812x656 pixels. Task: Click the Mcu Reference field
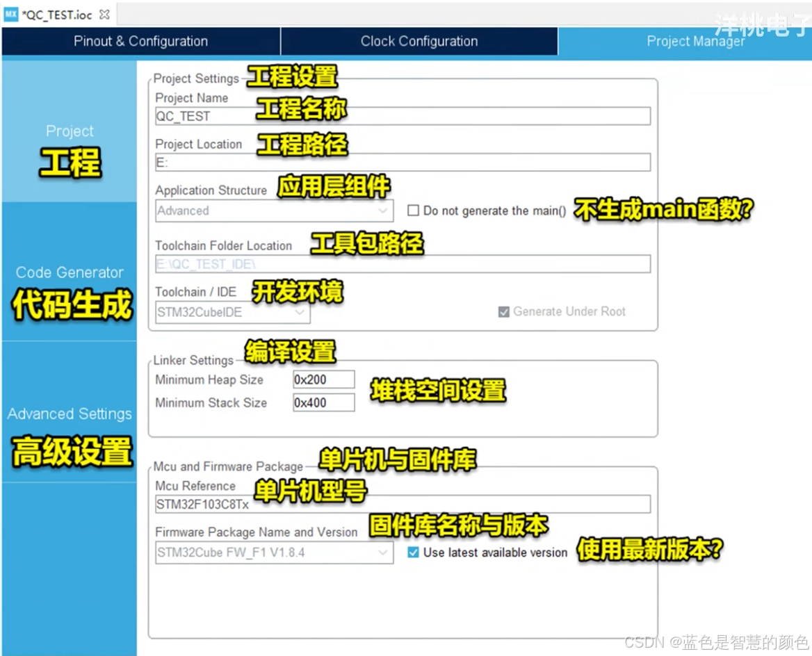coord(403,504)
